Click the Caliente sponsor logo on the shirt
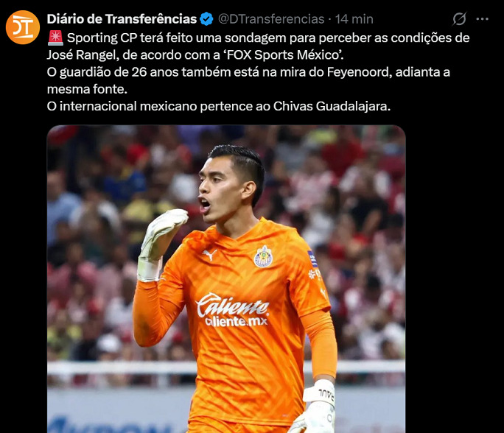 coord(232,305)
